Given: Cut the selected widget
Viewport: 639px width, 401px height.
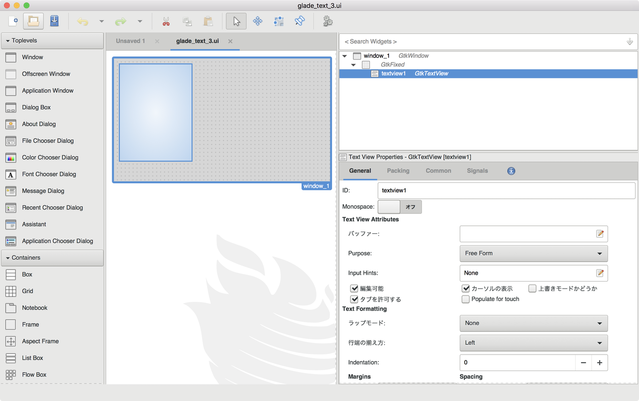Looking at the screenshot, I should (166, 22).
